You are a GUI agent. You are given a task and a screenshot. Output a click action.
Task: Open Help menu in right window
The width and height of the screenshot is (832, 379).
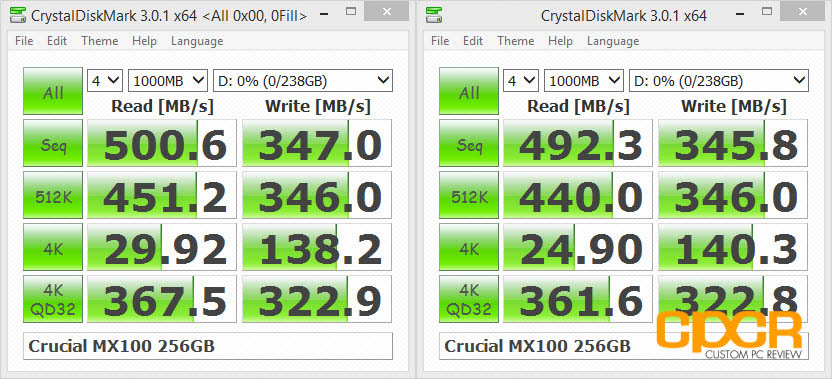coord(560,41)
